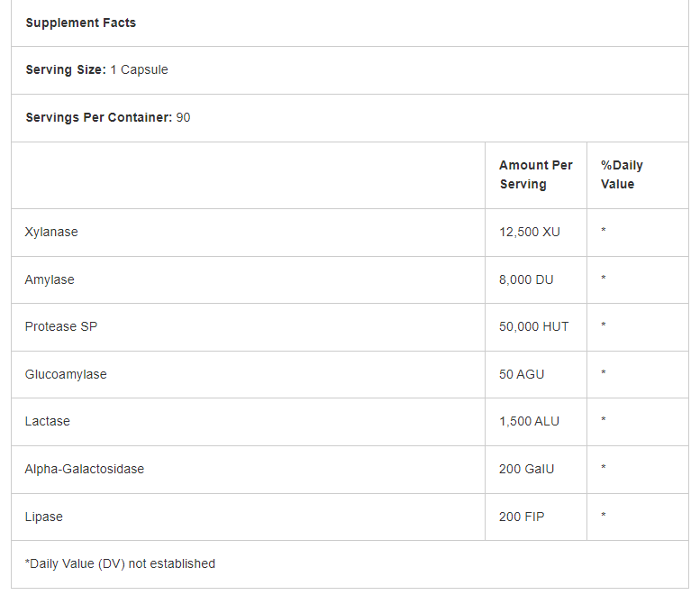Click the 200 FIP amount
Image resolution: width=700 pixels, height=604 pixels.
click(522, 517)
